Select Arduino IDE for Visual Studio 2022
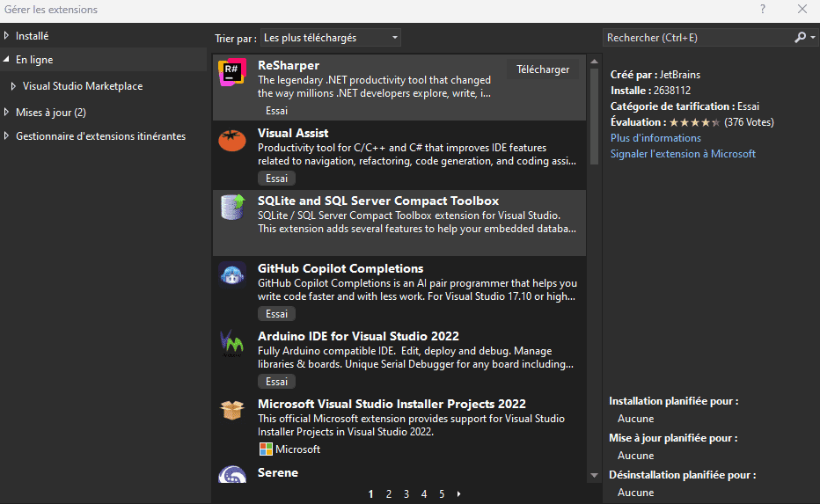Viewport: 820px width, 504px height. click(358, 336)
